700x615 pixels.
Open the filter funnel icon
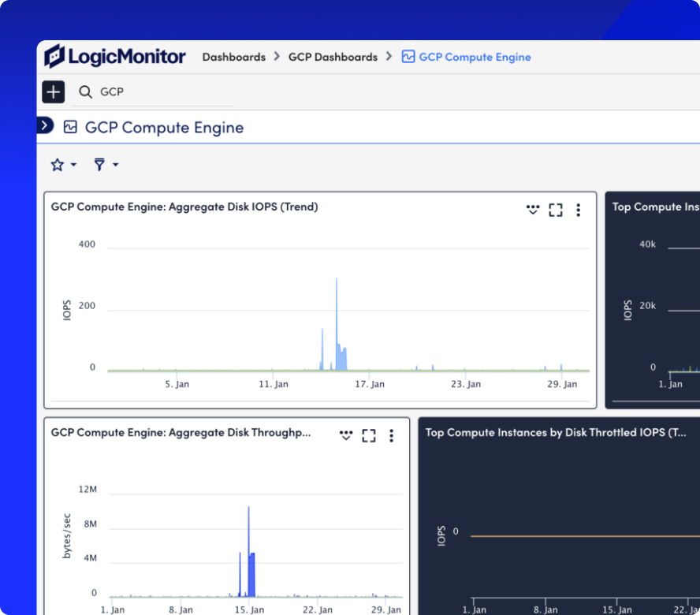coord(99,165)
